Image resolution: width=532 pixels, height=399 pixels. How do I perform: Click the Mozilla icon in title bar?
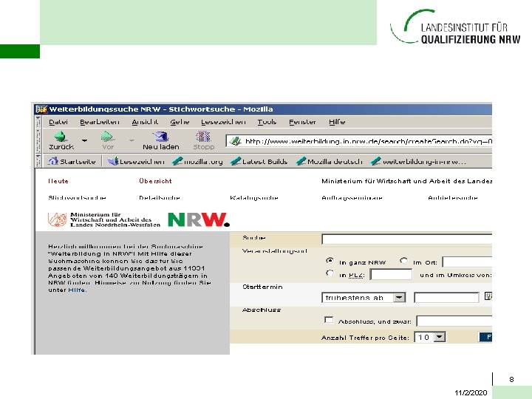coord(41,109)
